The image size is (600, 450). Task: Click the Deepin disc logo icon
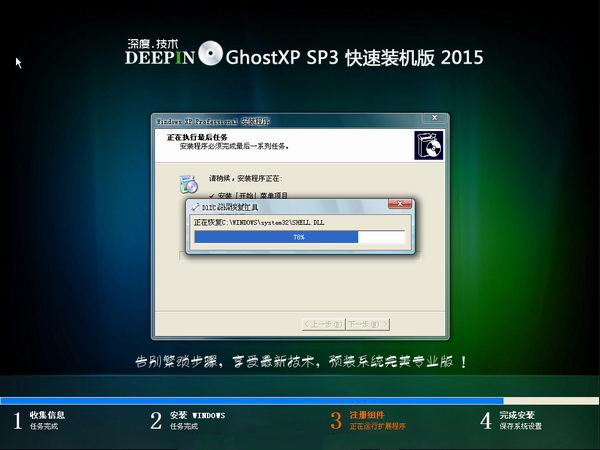[210, 53]
